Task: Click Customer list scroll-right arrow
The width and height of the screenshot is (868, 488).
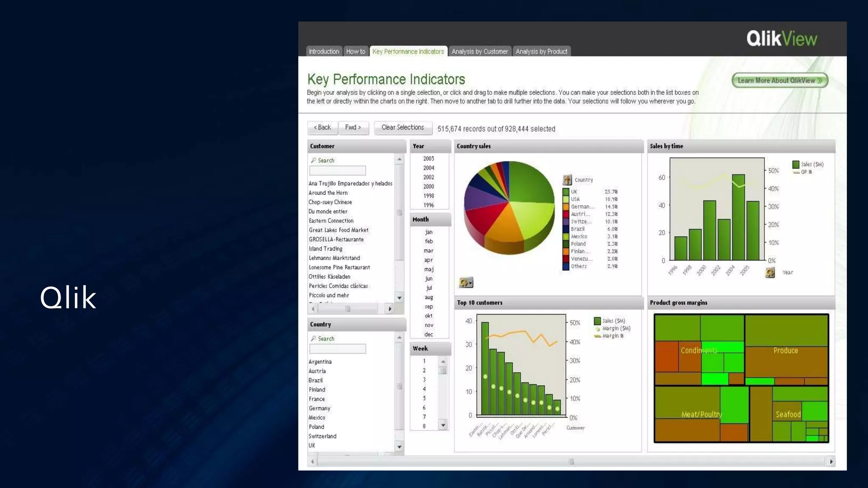Action: (x=390, y=309)
